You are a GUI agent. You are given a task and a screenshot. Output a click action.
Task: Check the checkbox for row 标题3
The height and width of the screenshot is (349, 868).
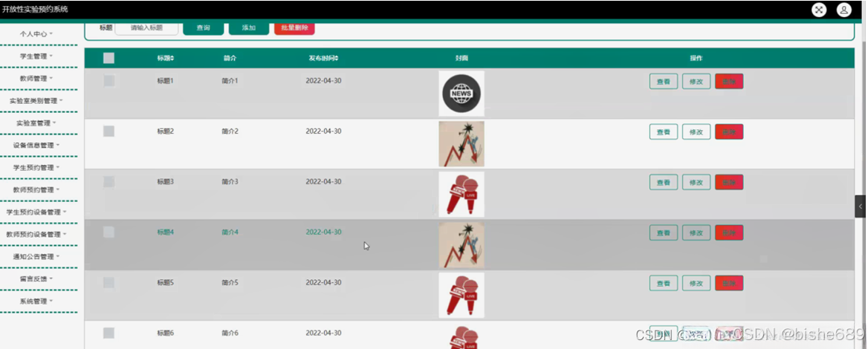109,181
